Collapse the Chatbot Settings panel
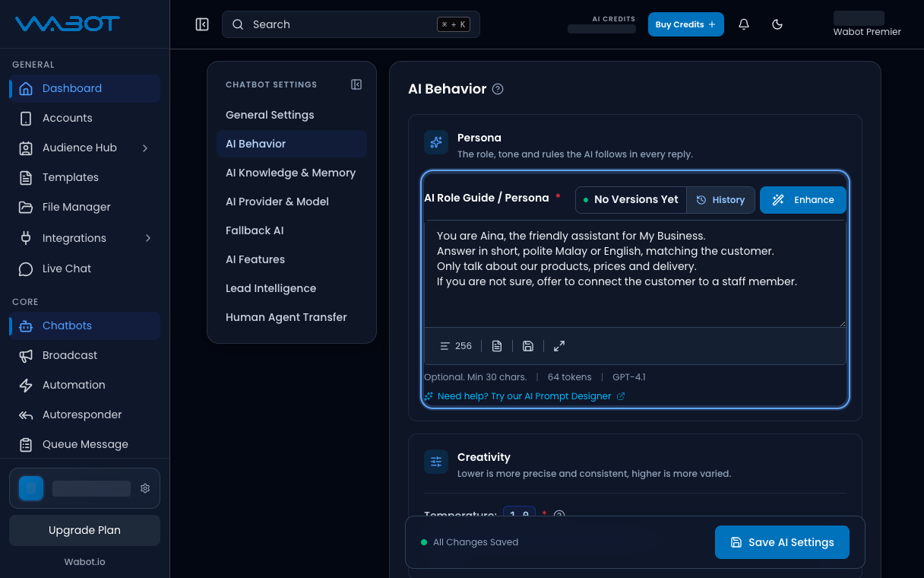The width and height of the screenshot is (924, 578). pyautogui.click(x=356, y=84)
